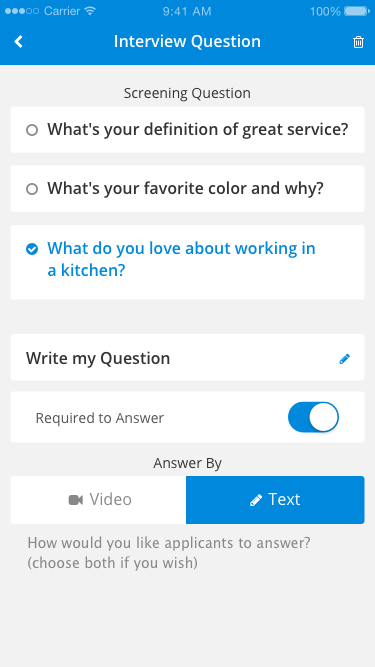
Task: Open the Write my Question field
Action: click(x=188, y=357)
